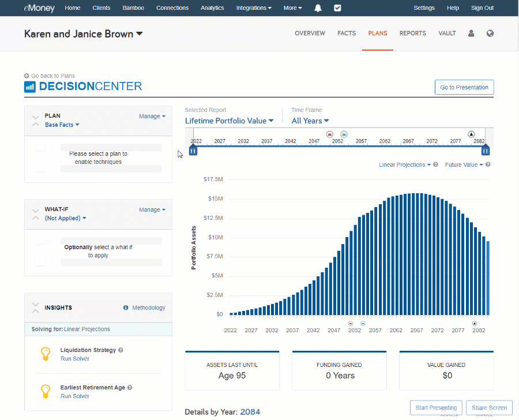Open the notifications bell icon
The height and width of the screenshot is (420, 519).
pos(318,8)
